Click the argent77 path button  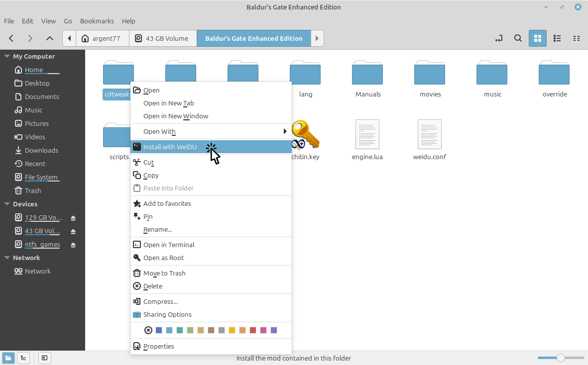point(103,38)
